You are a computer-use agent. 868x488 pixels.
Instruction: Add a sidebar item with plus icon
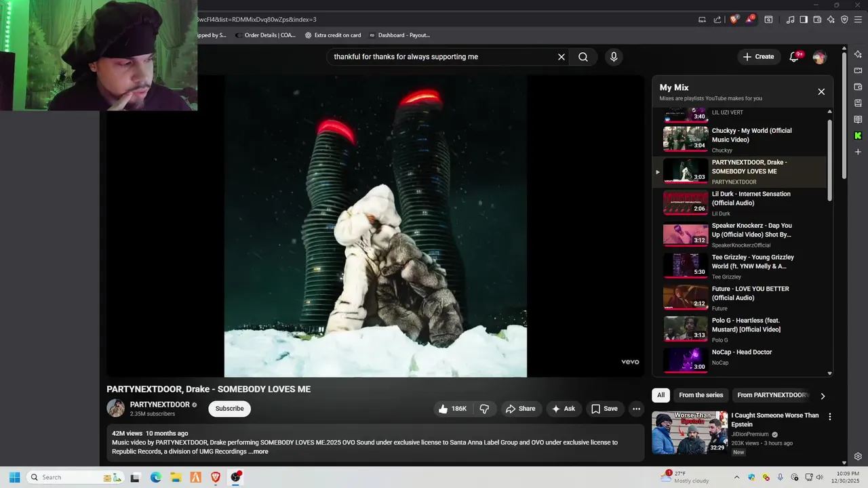[x=858, y=152]
